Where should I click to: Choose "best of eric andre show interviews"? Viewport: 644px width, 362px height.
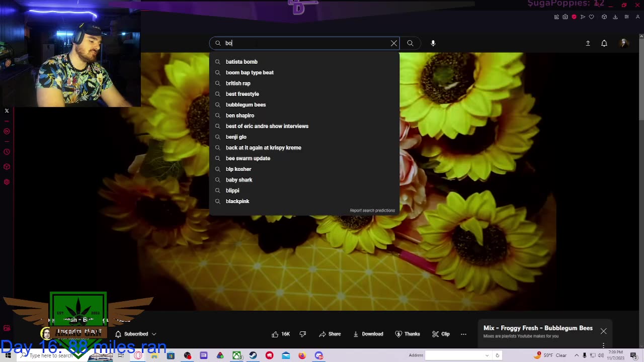[304, 126]
